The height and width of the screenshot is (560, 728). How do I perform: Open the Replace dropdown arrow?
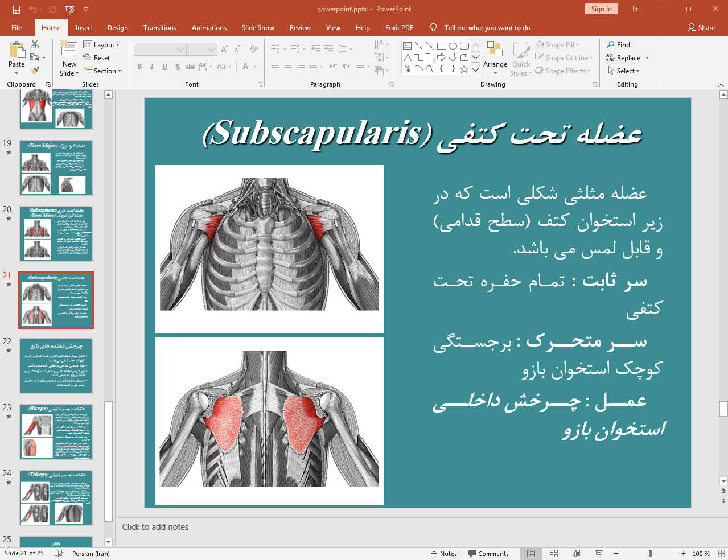[647, 57]
